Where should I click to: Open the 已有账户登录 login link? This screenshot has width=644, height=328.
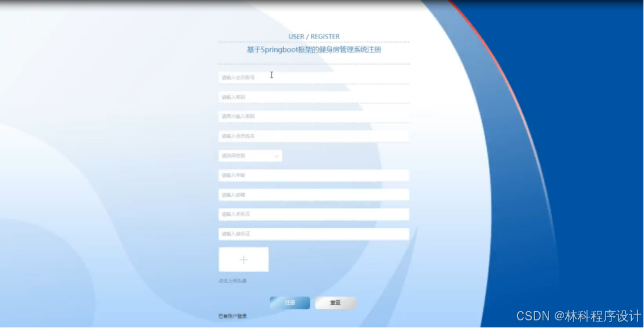coord(232,316)
